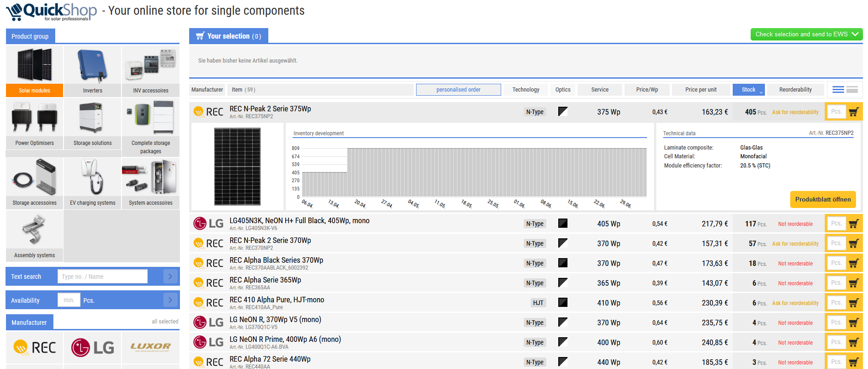Viewport: 868px width, 369px height.
Task: Choose the Storage solutions category
Action: [x=93, y=123]
